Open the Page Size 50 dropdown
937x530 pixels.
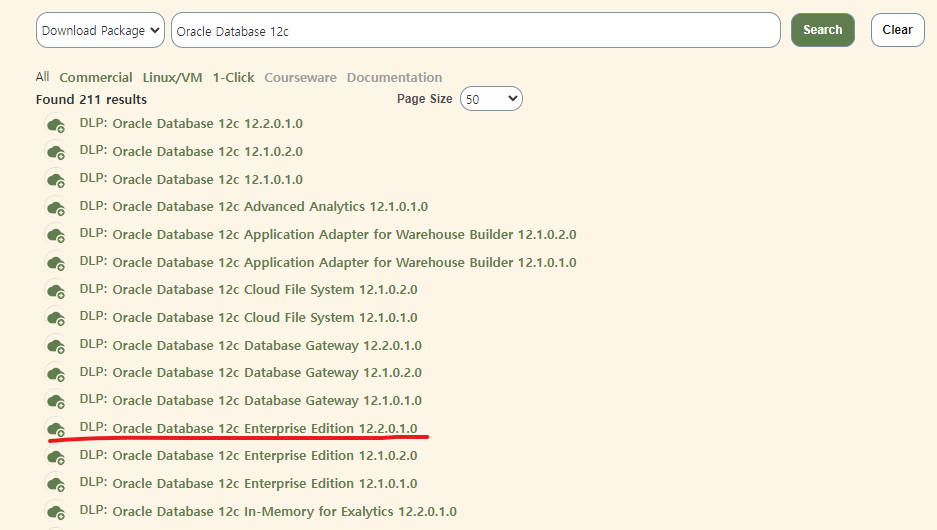(491, 99)
